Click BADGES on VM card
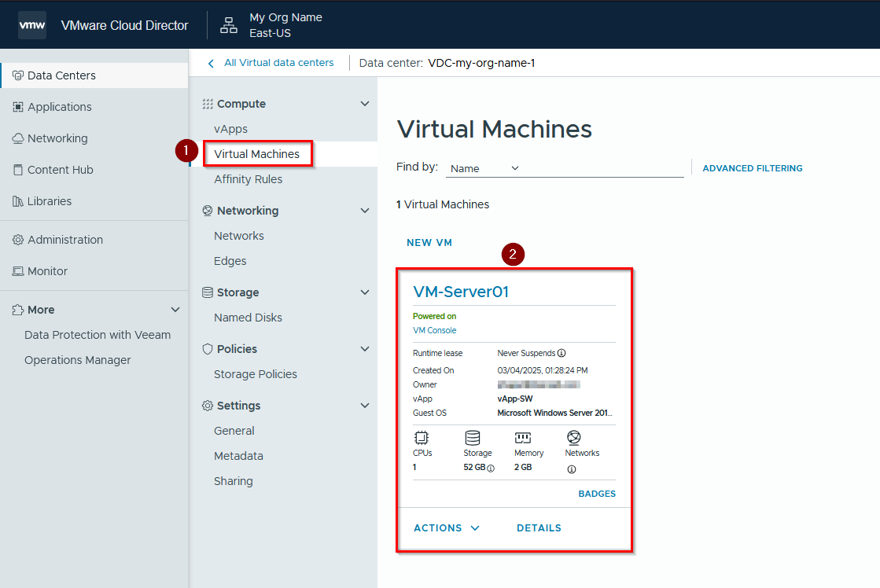 tap(597, 494)
